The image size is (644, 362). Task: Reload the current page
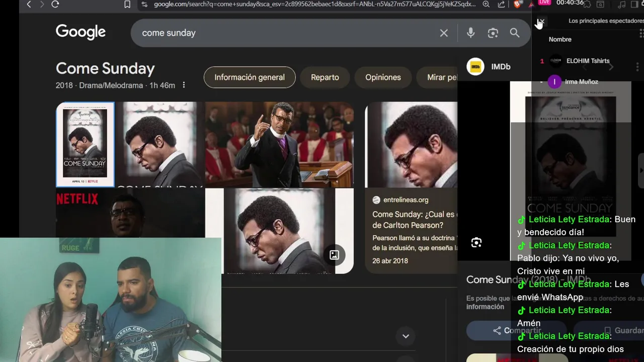pyautogui.click(x=55, y=4)
